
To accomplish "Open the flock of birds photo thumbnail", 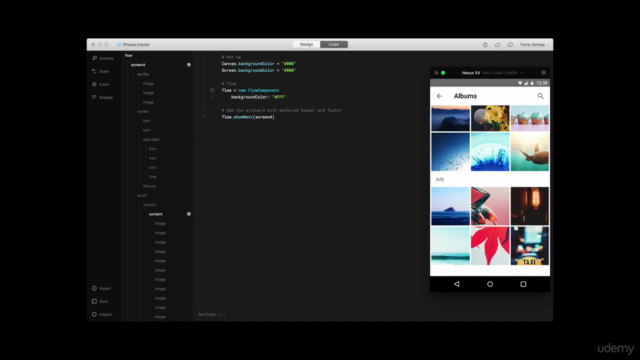I will [451, 152].
